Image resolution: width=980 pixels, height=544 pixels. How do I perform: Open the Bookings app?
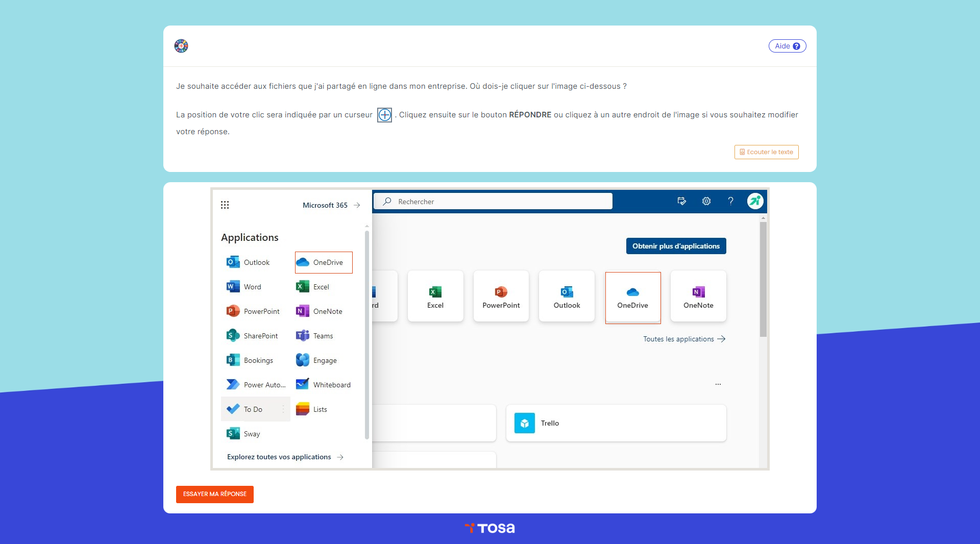point(250,360)
